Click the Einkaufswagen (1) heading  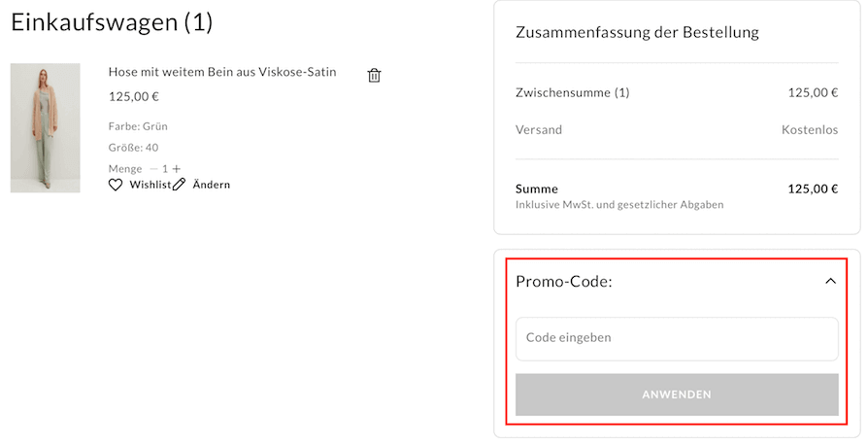112,22
